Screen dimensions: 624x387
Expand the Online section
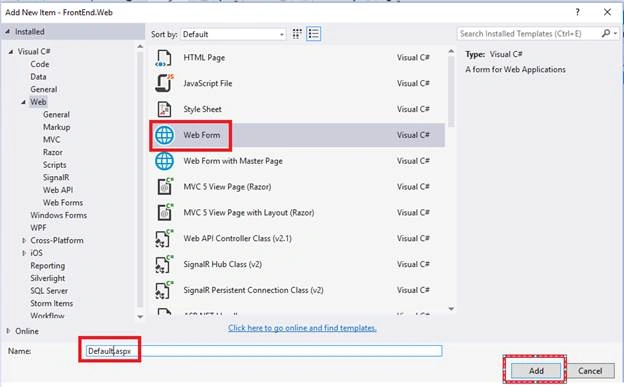[x=8, y=331]
